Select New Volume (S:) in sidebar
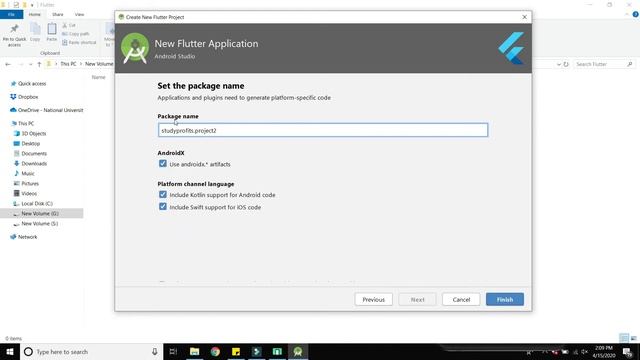 coord(39,224)
